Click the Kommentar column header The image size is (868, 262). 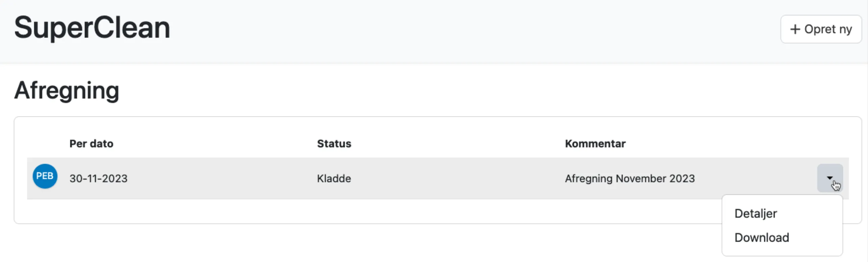(595, 144)
